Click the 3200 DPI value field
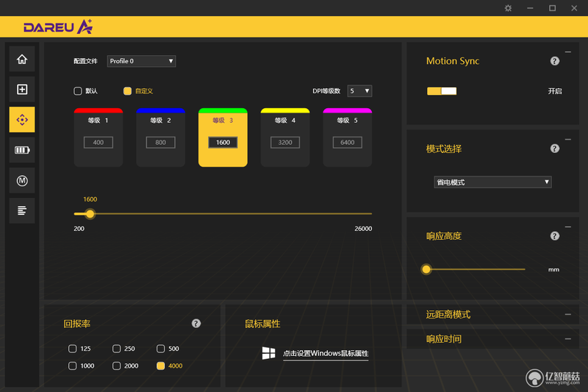 pyautogui.click(x=285, y=142)
